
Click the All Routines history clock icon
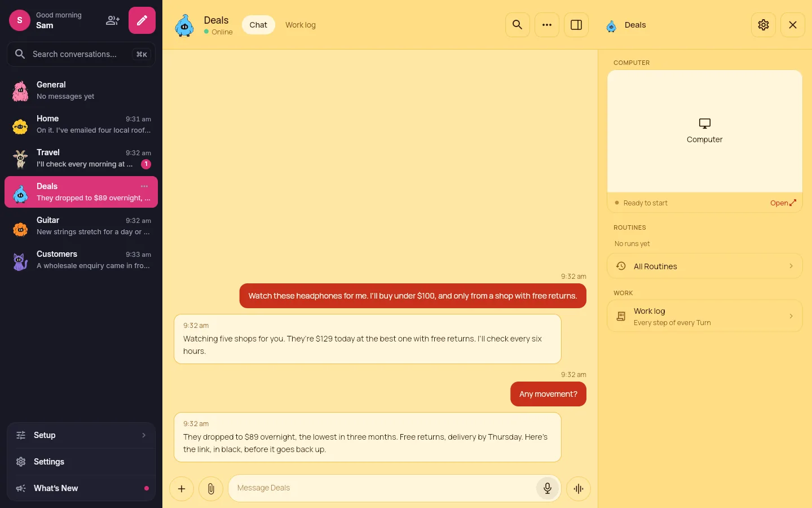point(621,266)
